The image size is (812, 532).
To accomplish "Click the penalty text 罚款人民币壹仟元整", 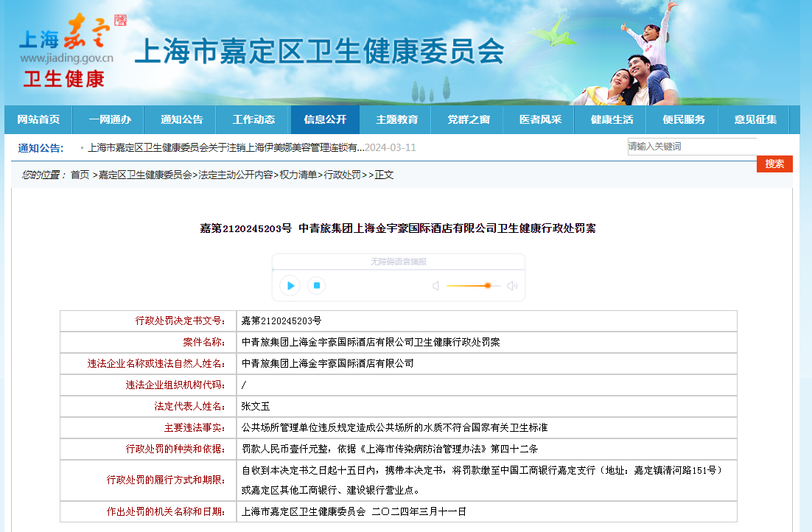I will coord(284,449).
